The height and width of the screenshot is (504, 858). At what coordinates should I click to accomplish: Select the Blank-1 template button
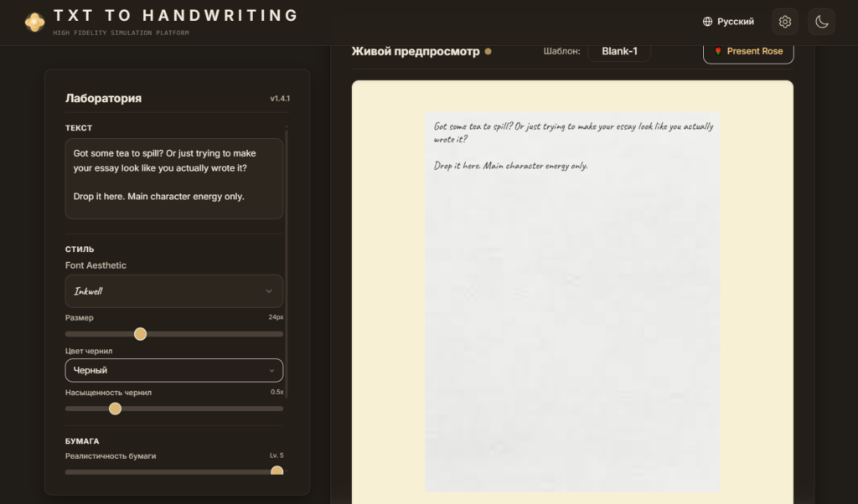[619, 51]
